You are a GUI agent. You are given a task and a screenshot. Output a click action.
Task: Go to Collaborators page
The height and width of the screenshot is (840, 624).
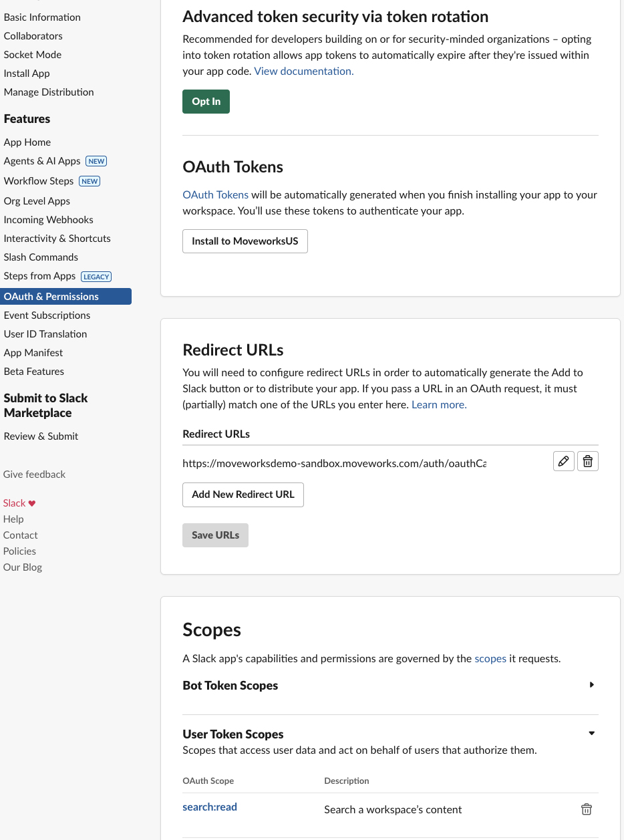click(33, 36)
